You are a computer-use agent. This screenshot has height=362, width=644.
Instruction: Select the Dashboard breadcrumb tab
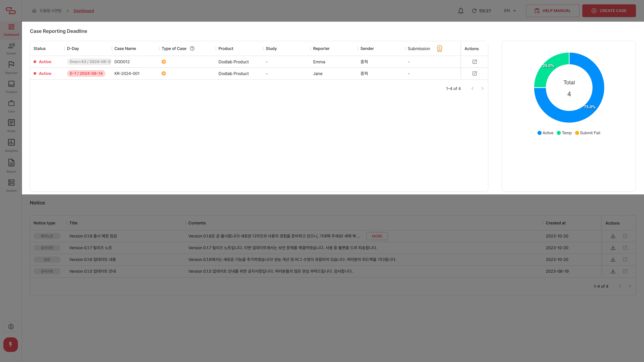[84, 11]
